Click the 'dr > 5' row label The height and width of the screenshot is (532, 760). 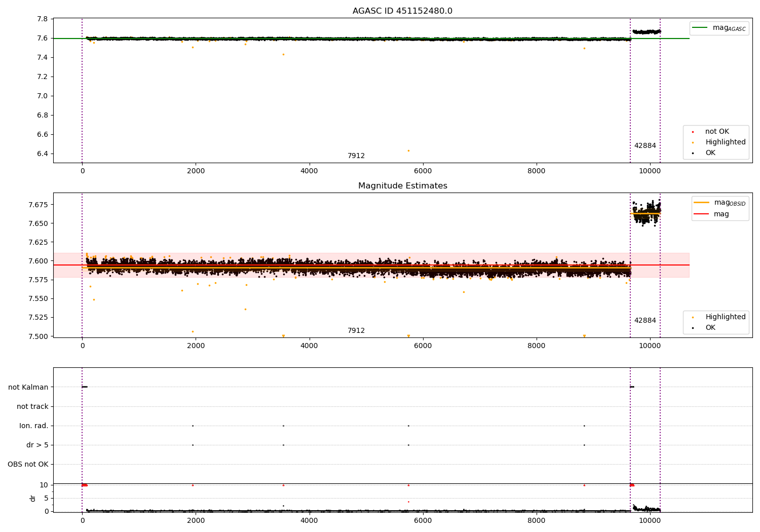[37, 445]
